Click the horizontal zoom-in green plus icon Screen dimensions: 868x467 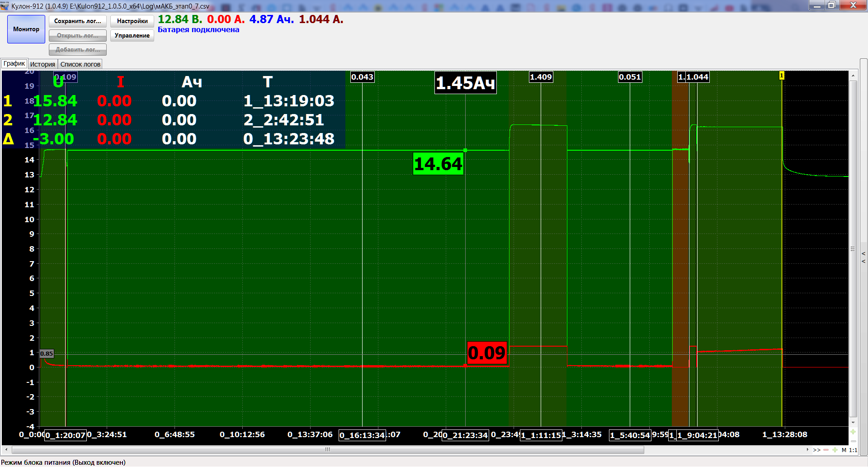[835, 450]
